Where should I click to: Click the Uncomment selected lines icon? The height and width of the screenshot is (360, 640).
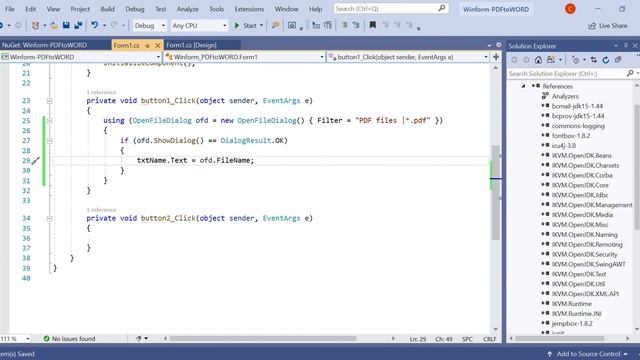point(356,25)
